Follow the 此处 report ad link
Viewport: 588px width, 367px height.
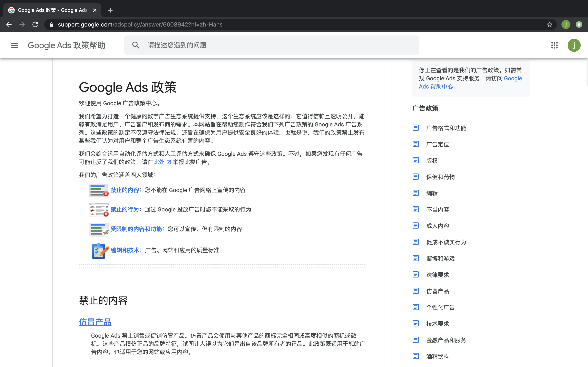click(x=159, y=162)
